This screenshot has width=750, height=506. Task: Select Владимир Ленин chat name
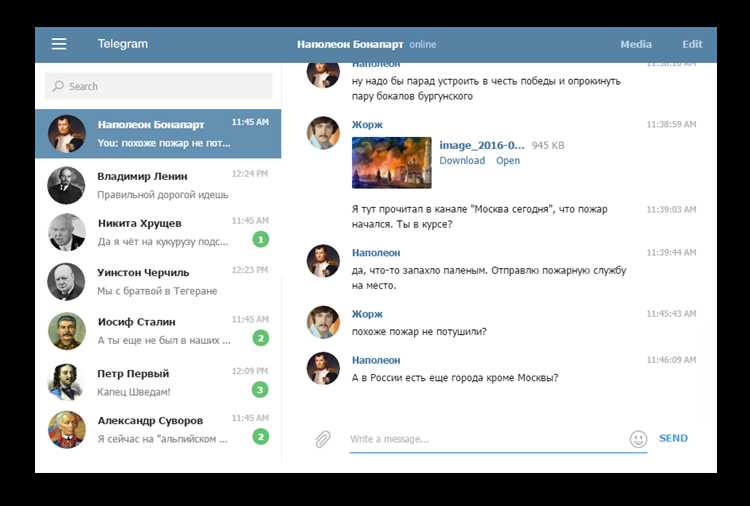[x=142, y=176]
